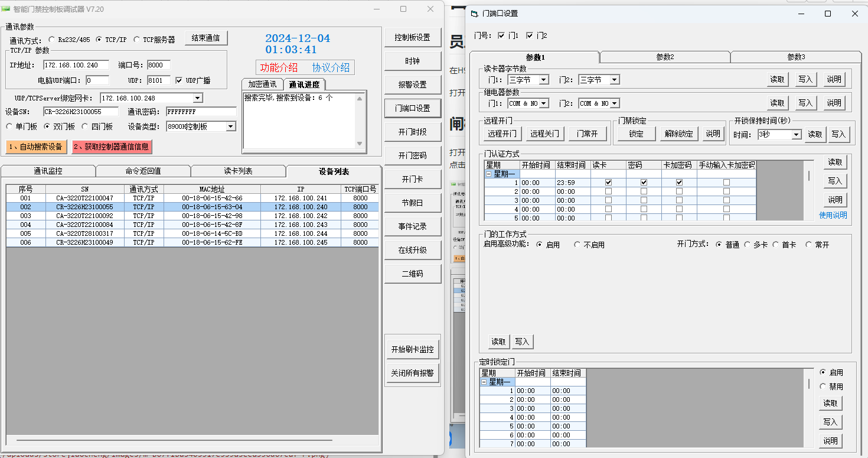Open the 设备类型 dropdown
The width and height of the screenshot is (868, 458).
[230, 126]
